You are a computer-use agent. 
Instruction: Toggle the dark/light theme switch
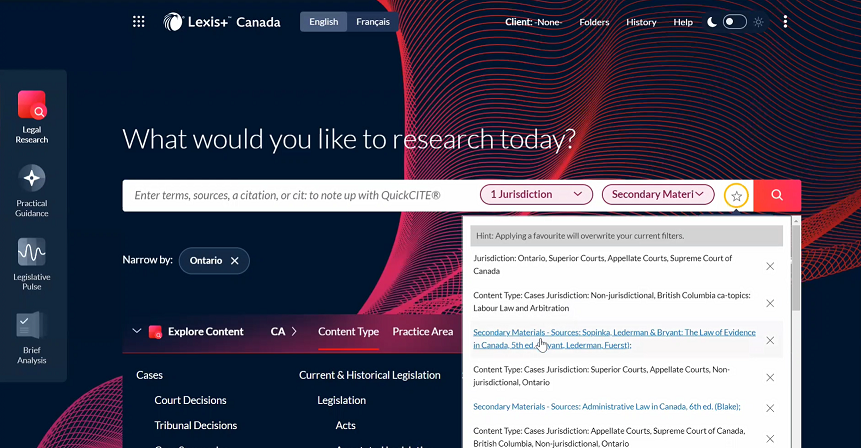(x=735, y=22)
